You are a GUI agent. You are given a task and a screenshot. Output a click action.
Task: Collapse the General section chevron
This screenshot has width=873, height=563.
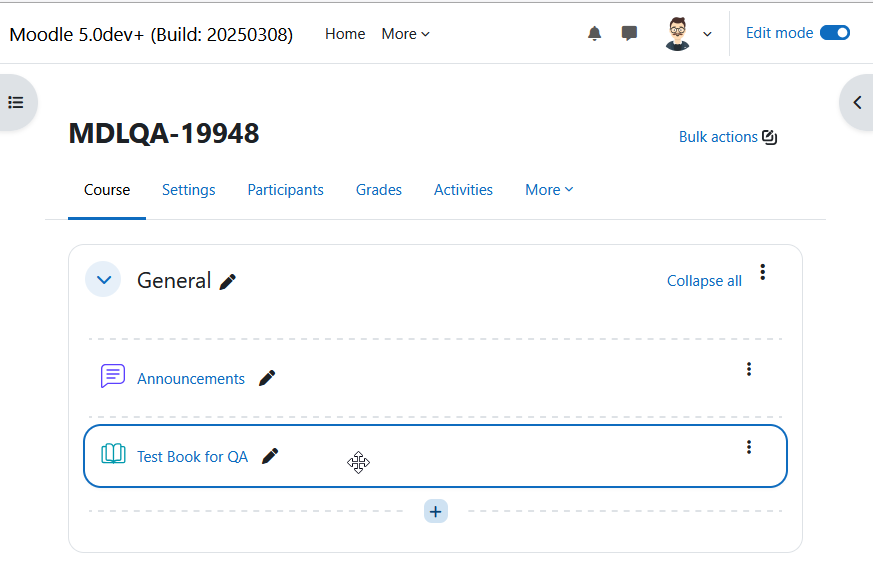click(103, 279)
